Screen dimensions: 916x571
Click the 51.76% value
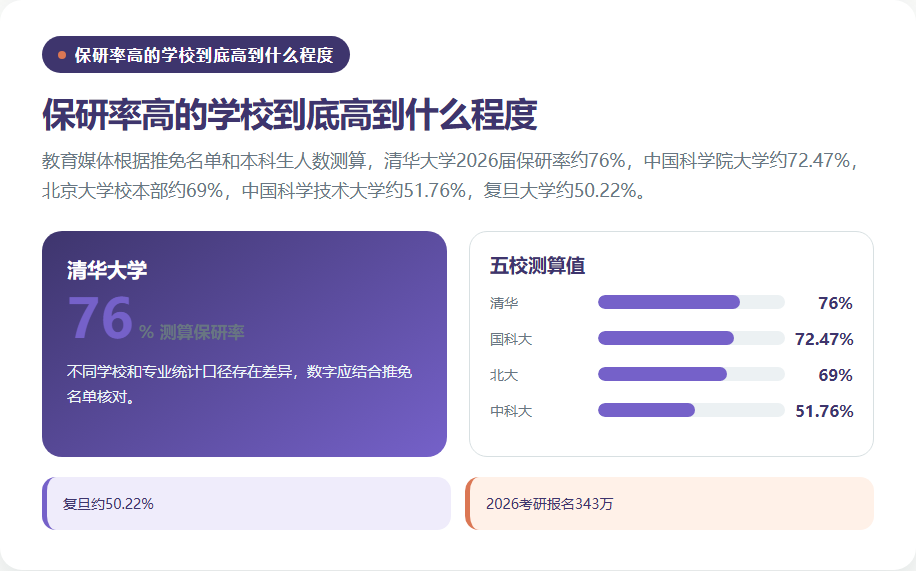tap(824, 411)
